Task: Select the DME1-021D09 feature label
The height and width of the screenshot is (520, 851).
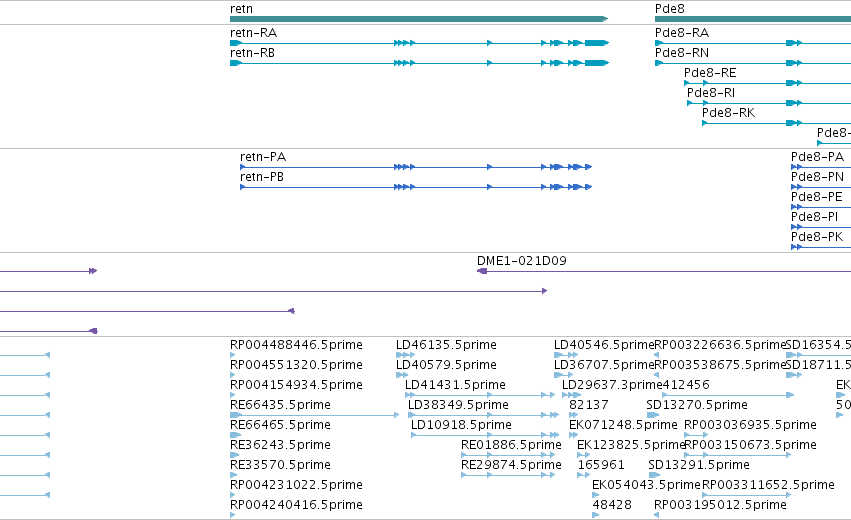Action: click(522, 261)
